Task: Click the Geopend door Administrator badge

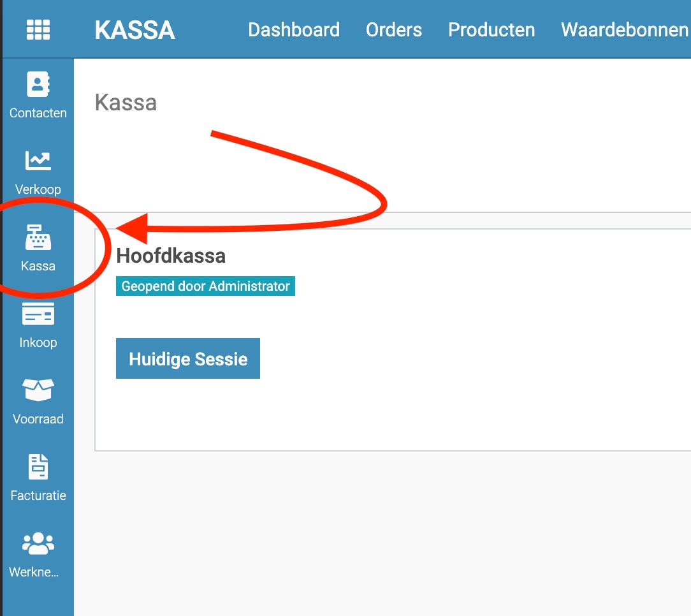Action: click(x=205, y=286)
